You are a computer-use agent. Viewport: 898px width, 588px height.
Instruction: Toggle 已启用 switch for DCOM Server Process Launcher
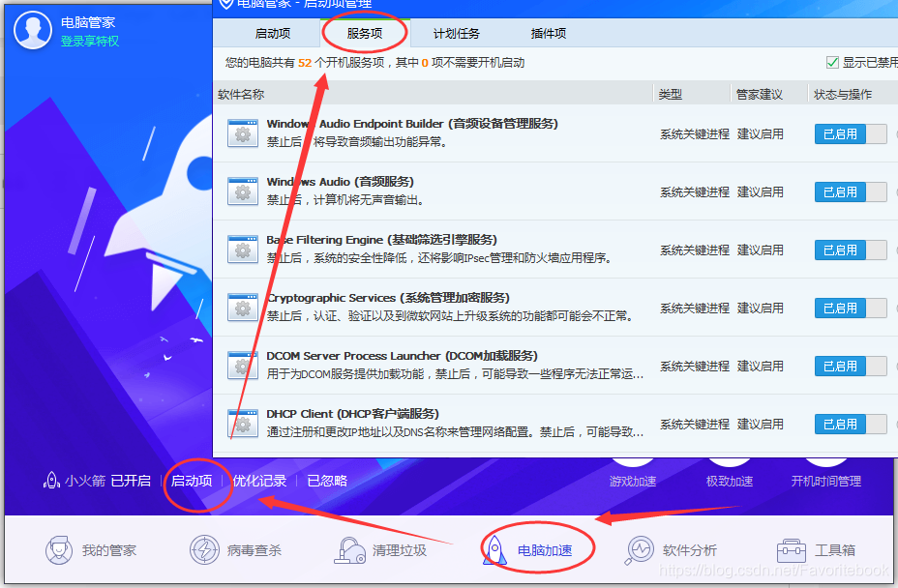coord(851,366)
